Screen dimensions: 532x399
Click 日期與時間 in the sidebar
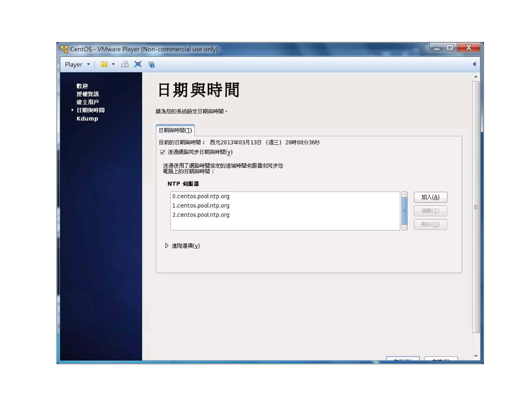point(90,110)
